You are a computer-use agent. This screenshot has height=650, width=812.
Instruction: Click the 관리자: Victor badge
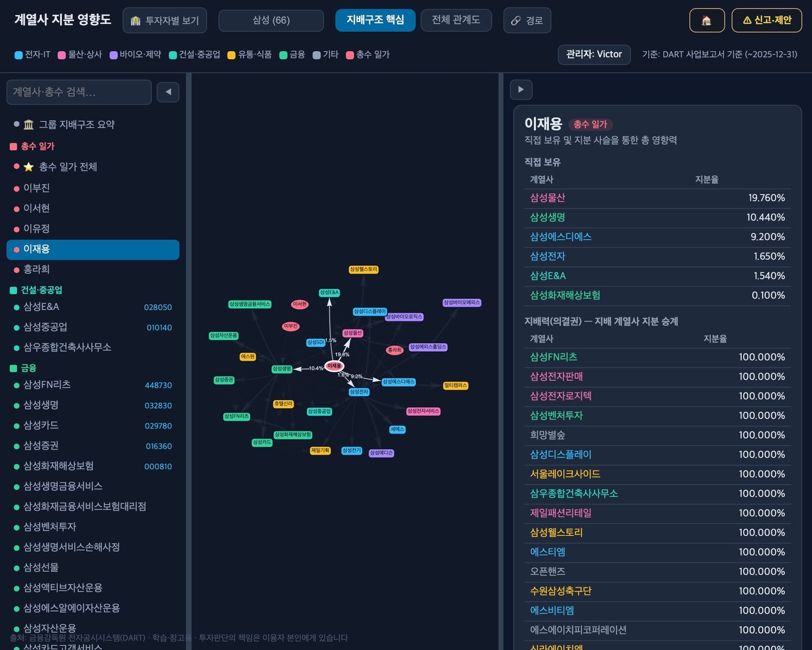click(594, 55)
